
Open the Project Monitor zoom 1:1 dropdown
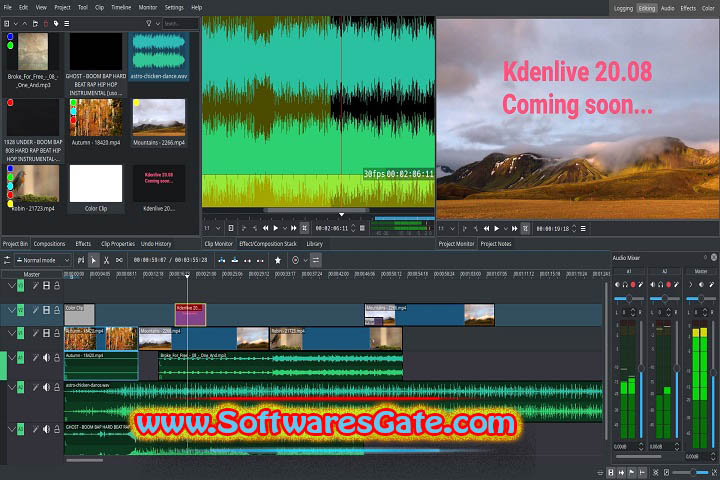[x=446, y=228]
